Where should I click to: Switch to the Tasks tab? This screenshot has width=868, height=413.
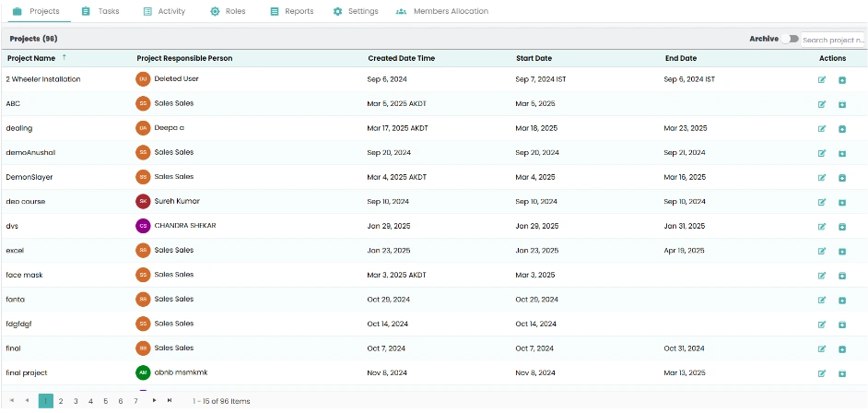tap(100, 11)
